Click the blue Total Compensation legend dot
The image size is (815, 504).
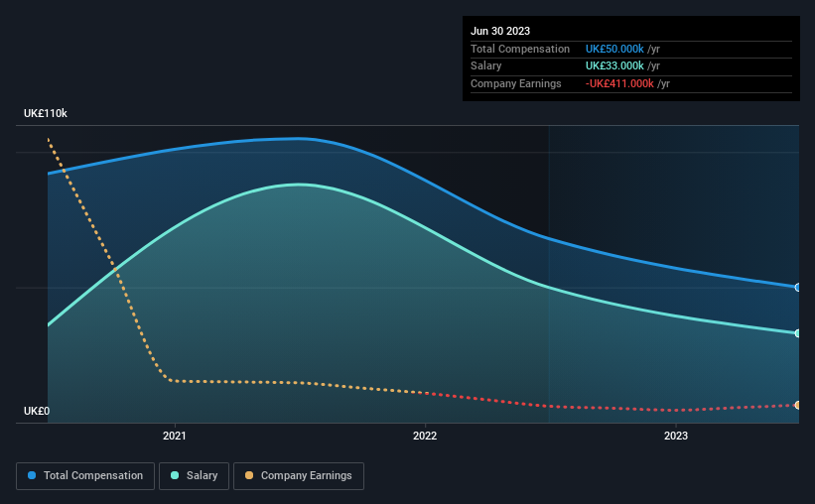[x=32, y=475]
